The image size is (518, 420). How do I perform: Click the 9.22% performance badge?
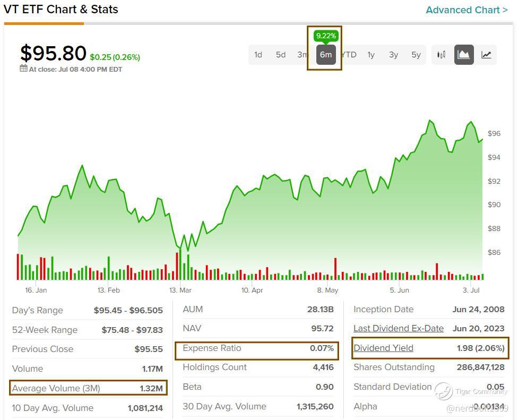(x=326, y=36)
